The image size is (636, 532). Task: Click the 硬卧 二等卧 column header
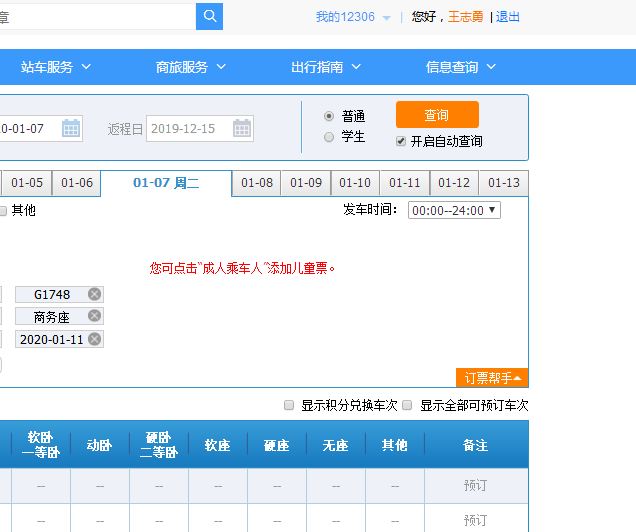pos(159,444)
